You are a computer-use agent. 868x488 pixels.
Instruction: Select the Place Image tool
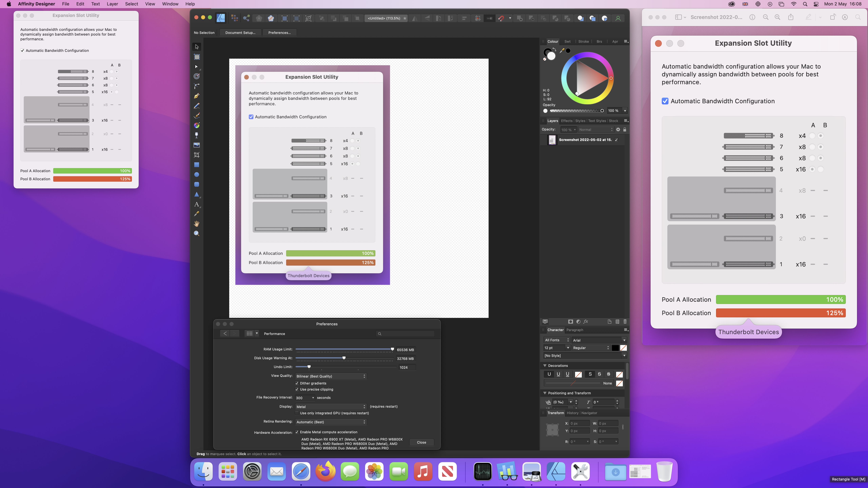197,145
